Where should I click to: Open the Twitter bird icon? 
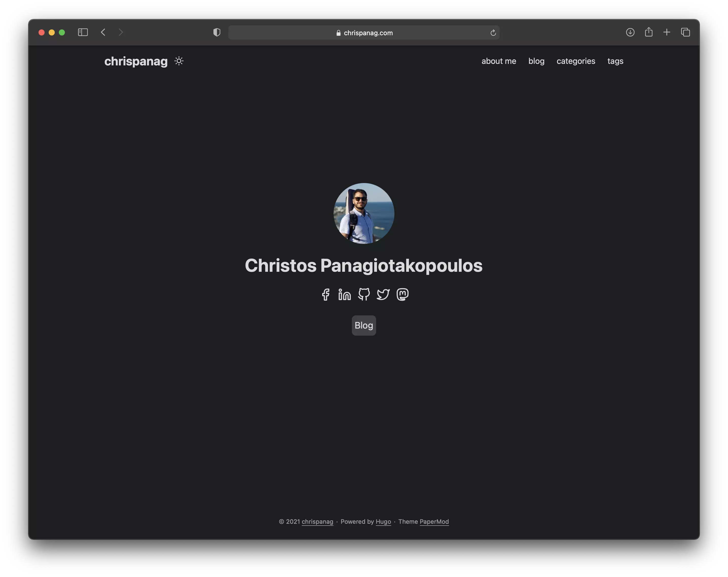383,294
